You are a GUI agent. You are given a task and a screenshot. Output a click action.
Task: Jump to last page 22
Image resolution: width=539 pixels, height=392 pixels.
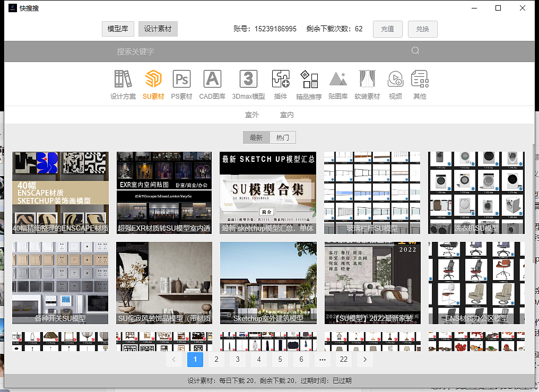pyautogui.click(x=344, y=359)
